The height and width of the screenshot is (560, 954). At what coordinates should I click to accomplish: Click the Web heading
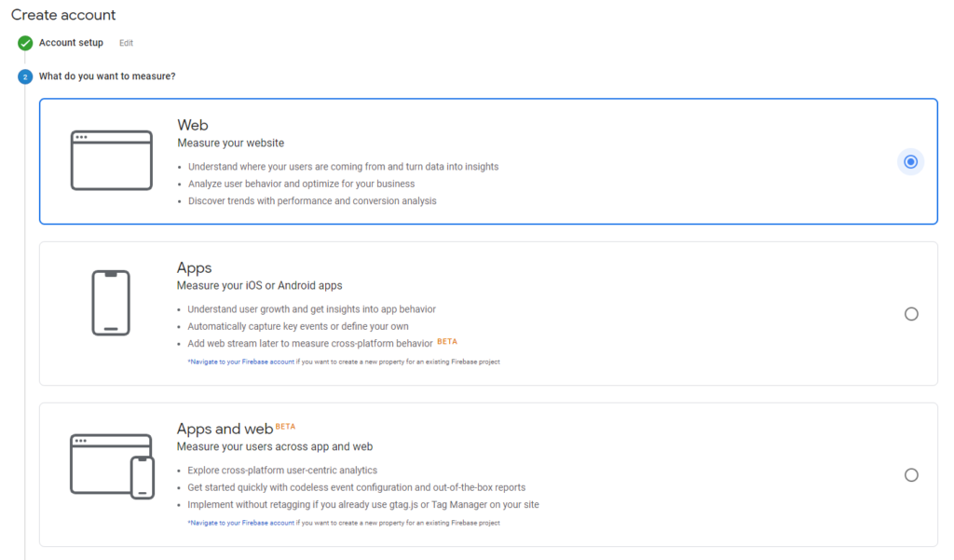[193, 125]
